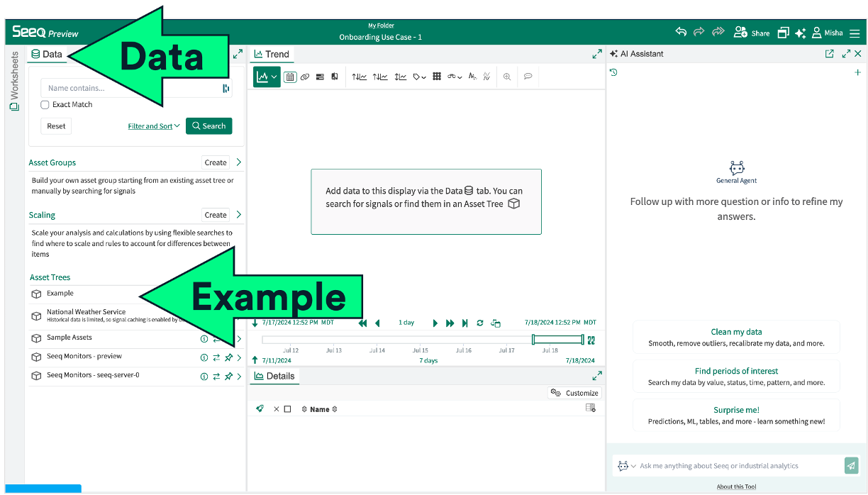The height and width of the screenshot is (495, 868).
Task: Expand the Seeq Monitors - preview asset tree
Action: point(239,357)
